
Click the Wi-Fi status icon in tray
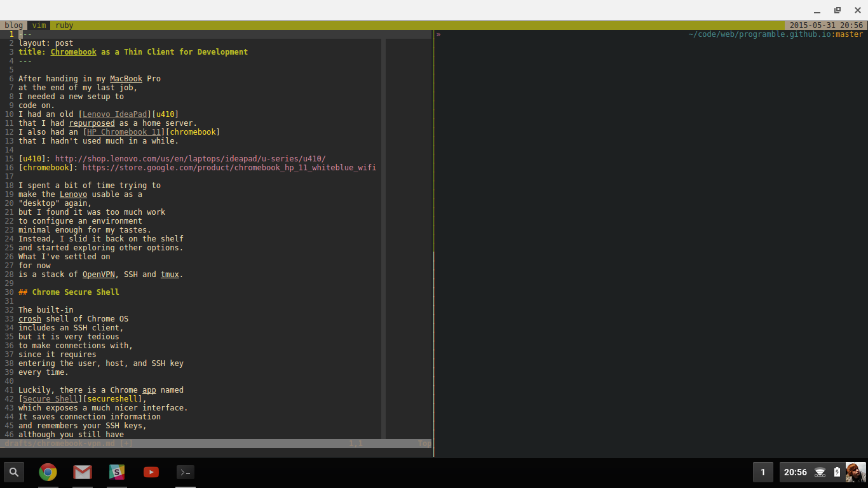click(x=820, y=472)
